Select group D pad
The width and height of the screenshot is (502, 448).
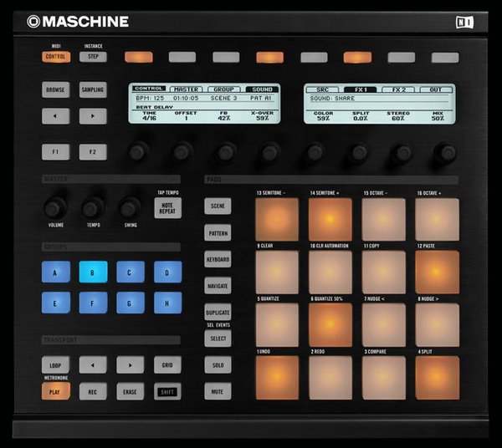click(168, 272)
